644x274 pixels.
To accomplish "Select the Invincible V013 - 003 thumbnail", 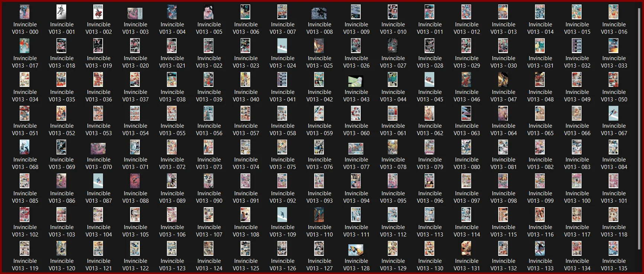I will point(135,13).
